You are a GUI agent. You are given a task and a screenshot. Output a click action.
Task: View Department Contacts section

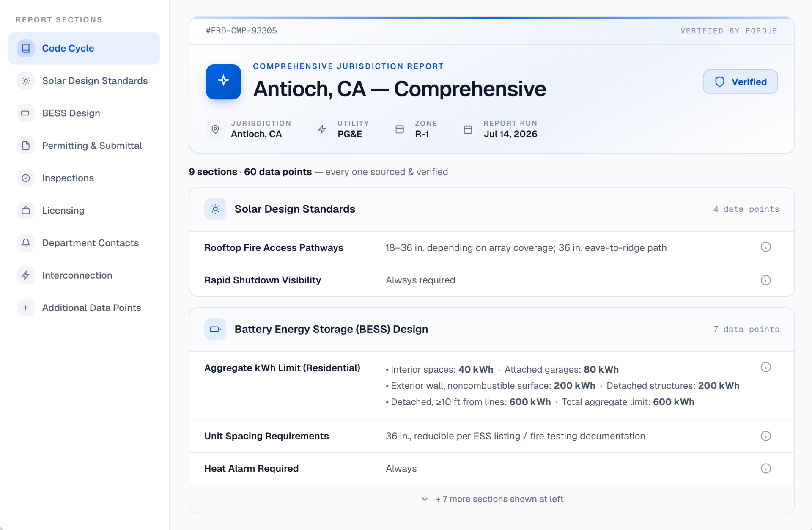tap(84, 243)
